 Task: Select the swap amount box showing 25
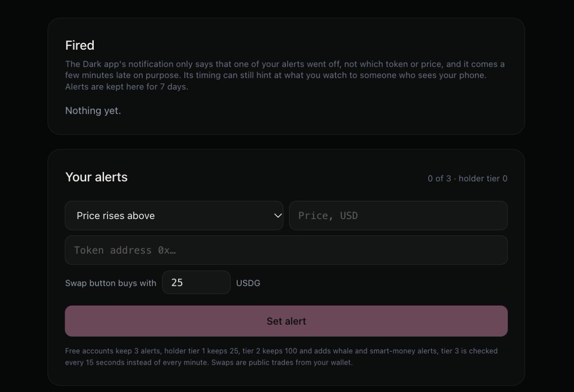(196, 283)
